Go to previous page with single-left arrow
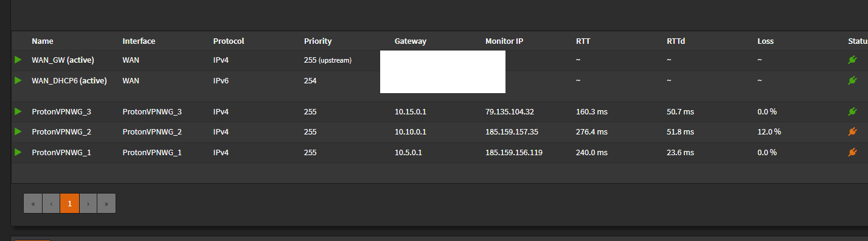Image resolution: width=868 pixels, height=241 pixels. 51,203
